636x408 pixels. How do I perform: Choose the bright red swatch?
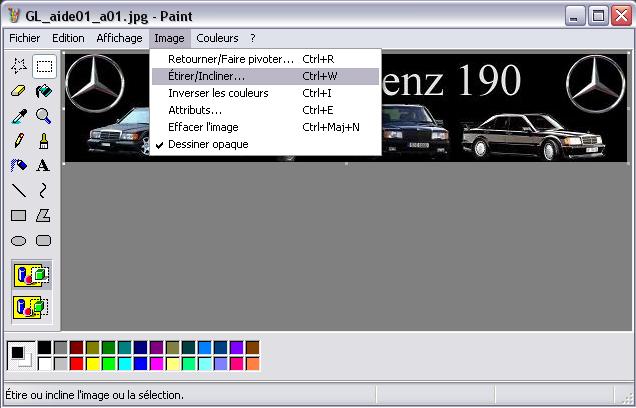76,364
